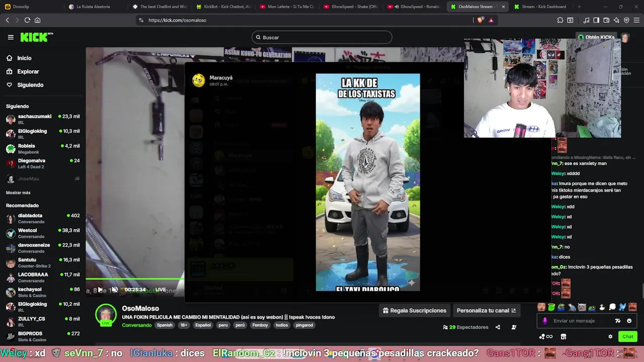
Task: Click the Buscar search field
Action: (x=322, y=37)
